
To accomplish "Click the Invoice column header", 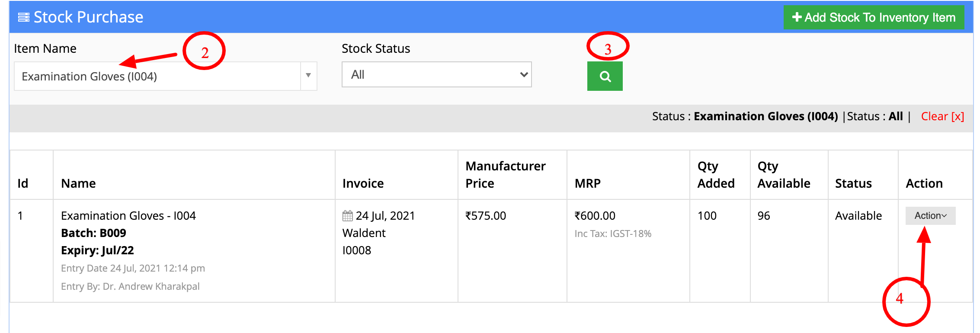I will pyautogui.click(x=363, y=183).
